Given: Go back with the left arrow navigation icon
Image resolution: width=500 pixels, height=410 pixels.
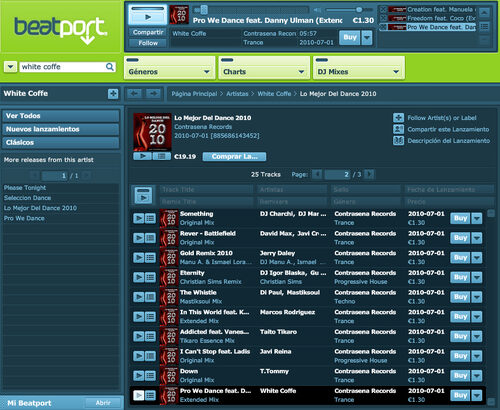Looking at the screenshot, I should point(135,94).
